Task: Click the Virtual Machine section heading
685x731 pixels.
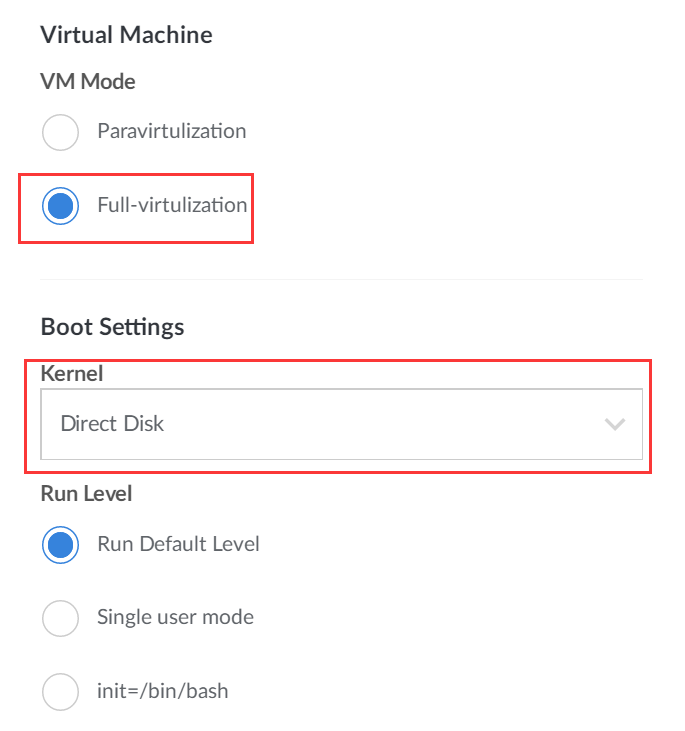Action: click(x=126, y=35)
